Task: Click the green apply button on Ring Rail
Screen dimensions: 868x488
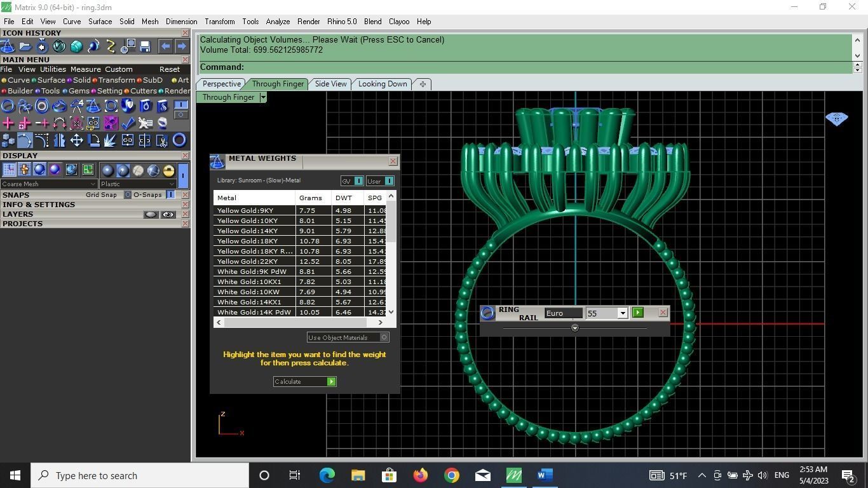Action: [x=638, y=312]
